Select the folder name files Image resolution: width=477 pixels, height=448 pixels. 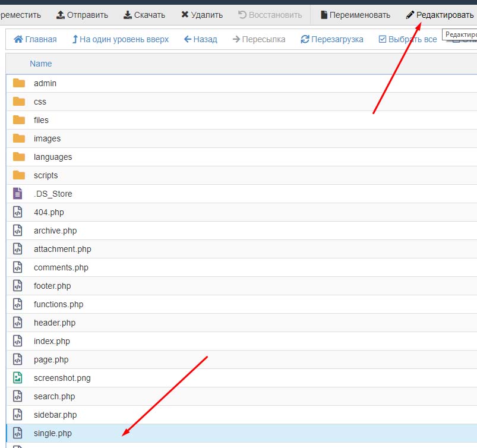pos(41,120)
